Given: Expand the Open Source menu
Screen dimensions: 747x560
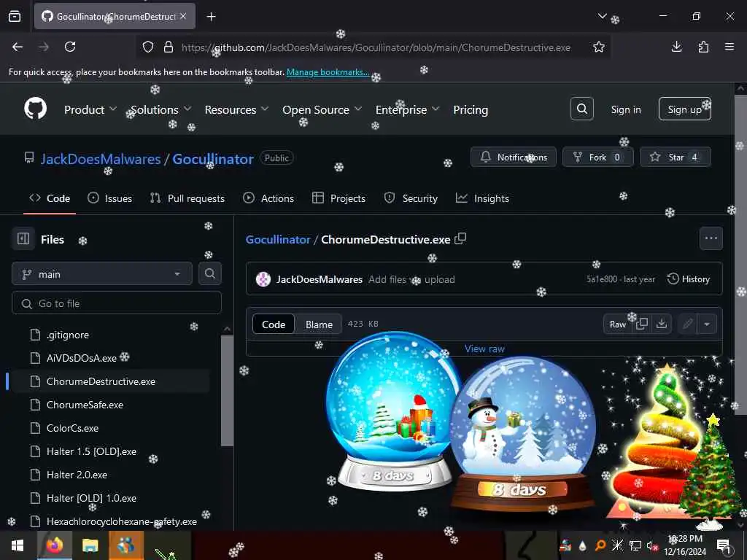Looking at the screenshot, I should pyautogui.click(x=322, y=109).
